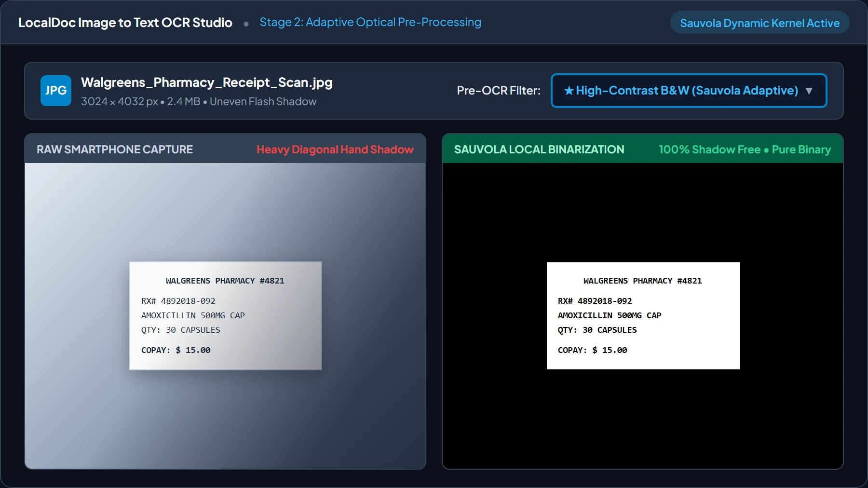Click the LocalDoc Image to Text OCR Studio title
The height and width of the screenshot is (488, 868).
[x=125, y=23]
